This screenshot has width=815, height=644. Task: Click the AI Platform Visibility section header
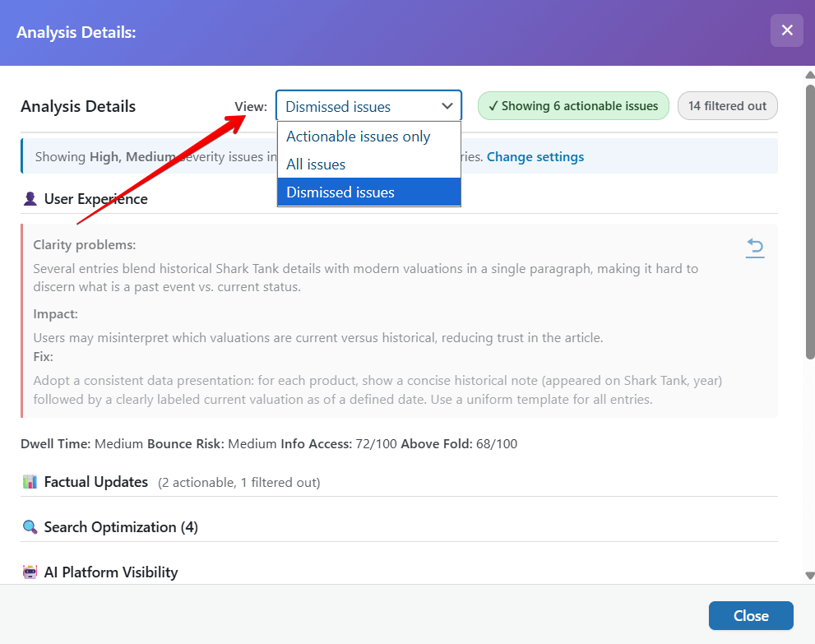tap(110, 572)
